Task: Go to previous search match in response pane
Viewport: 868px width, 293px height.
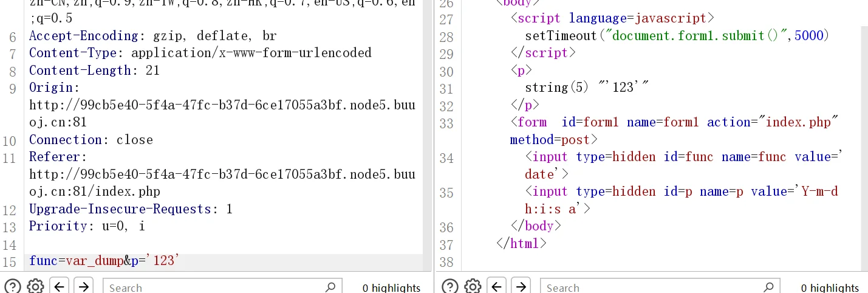Action: coord(496,286)
